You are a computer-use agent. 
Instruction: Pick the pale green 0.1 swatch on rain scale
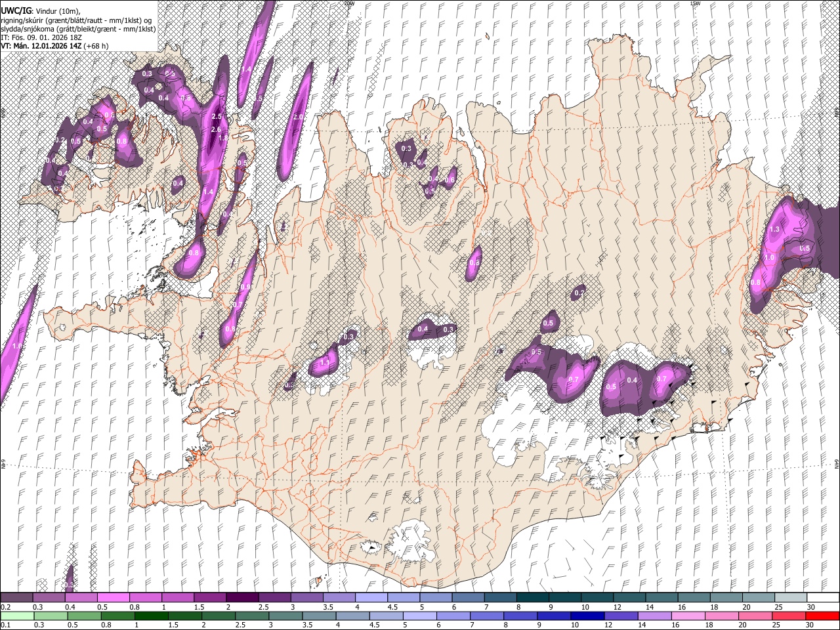pyautogui.click(x=16, y=616)
